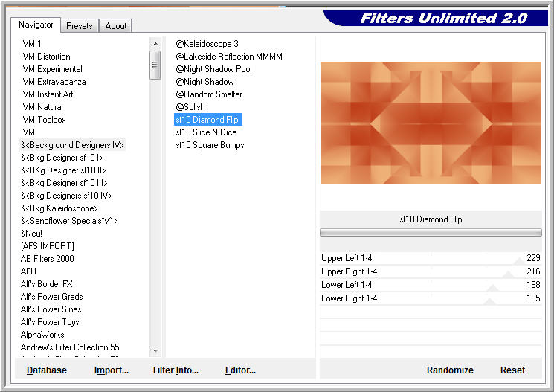Screen dimensions: 554x392
Task: Choose the @Kaleidoscope 3 filter
Action: click(207, 43)
